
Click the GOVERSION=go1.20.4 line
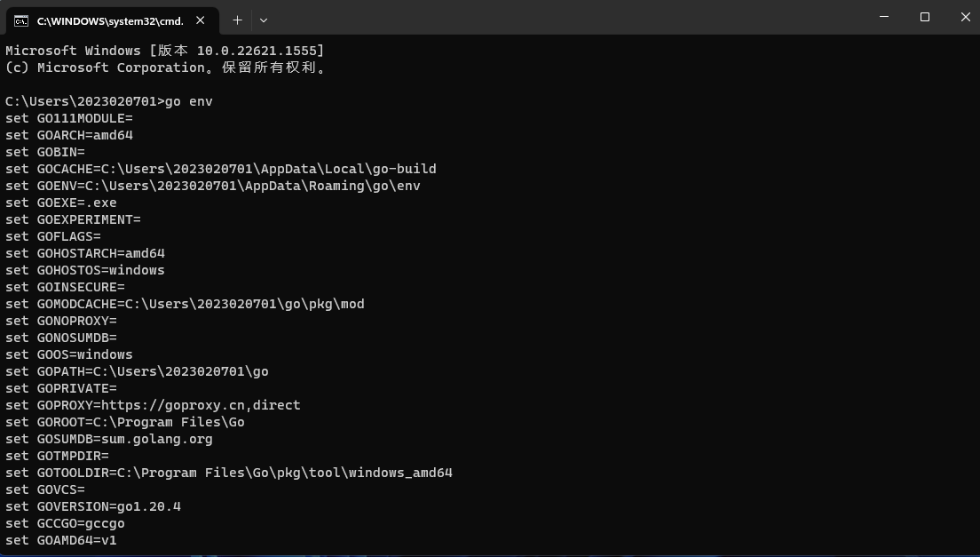point(93,506)
